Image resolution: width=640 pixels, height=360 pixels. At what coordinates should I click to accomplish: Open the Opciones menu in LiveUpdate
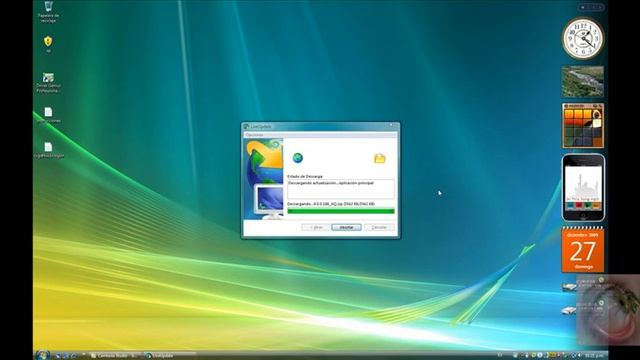click(255, 135)
